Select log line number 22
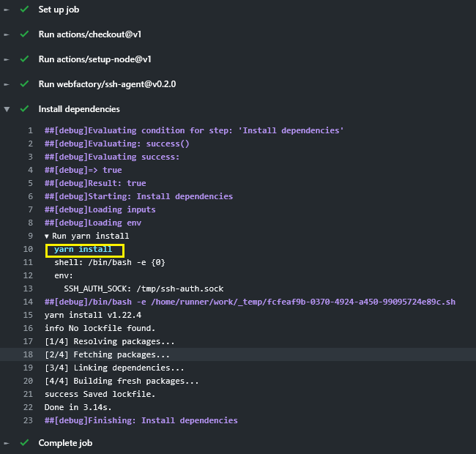The height and width of the screenshot is (454, 476). click(28, 408)
